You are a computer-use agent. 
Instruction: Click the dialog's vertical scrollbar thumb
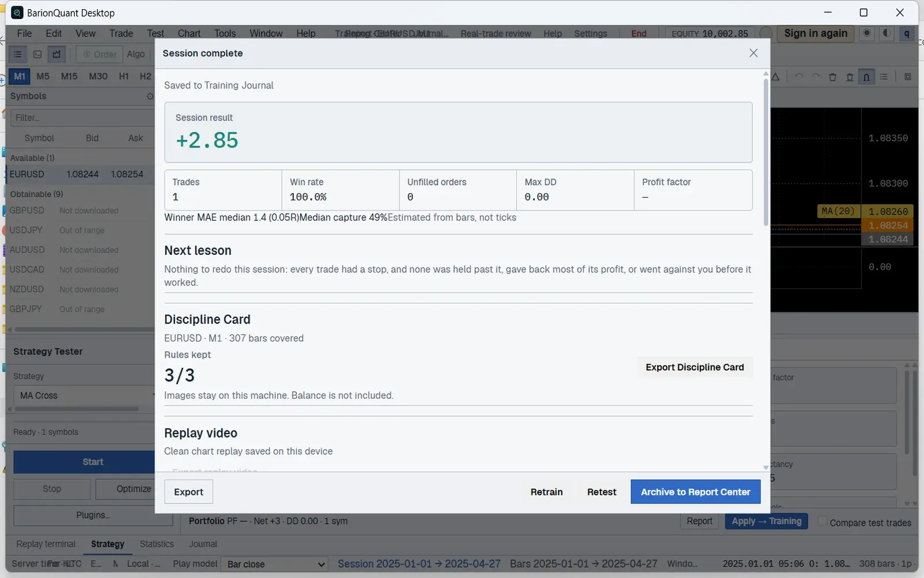(766, 151)
